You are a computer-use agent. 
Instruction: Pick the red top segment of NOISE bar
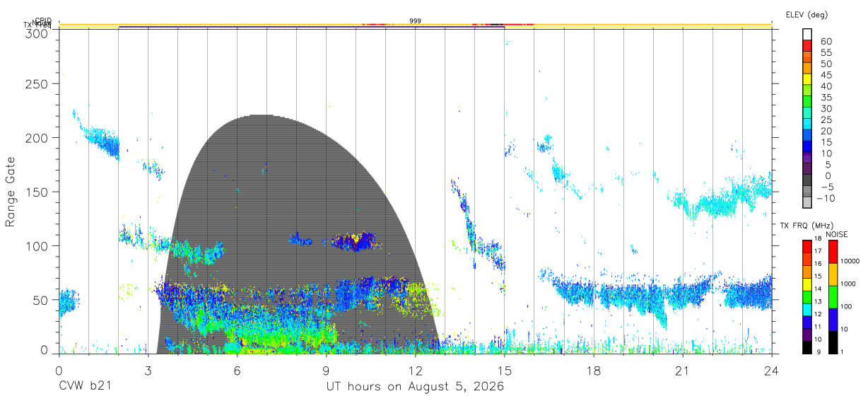tap(833, 252)
